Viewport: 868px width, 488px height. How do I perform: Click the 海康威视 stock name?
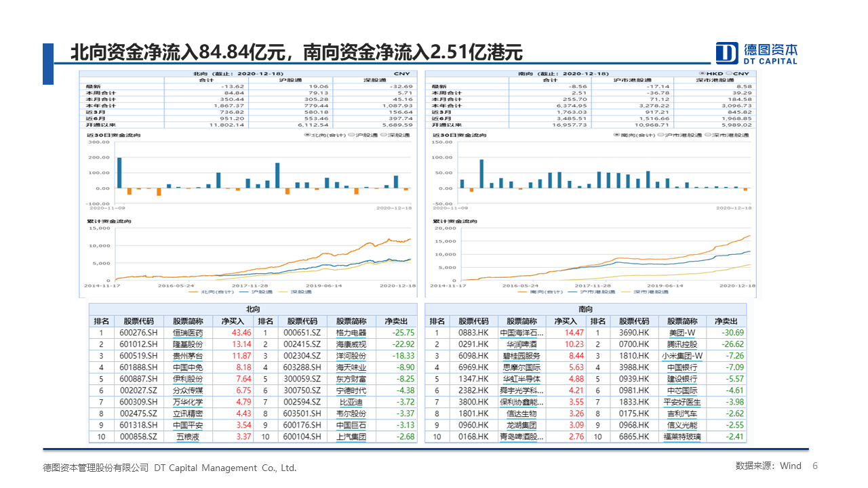click(351, 344)
